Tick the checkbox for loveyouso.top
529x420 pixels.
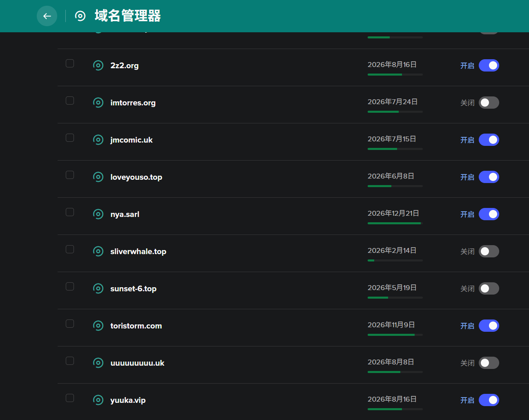tap(70, 175)
